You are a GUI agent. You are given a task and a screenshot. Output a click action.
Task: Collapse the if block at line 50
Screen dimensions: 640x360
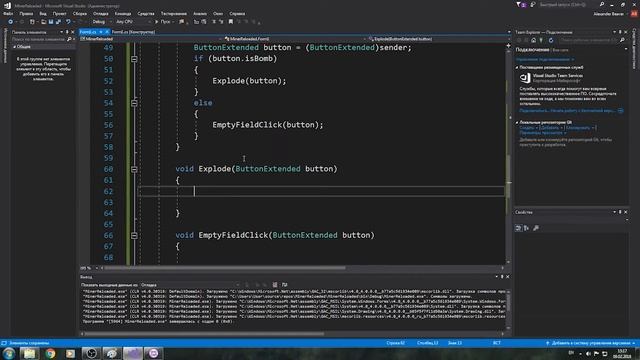tap(134, 59)
